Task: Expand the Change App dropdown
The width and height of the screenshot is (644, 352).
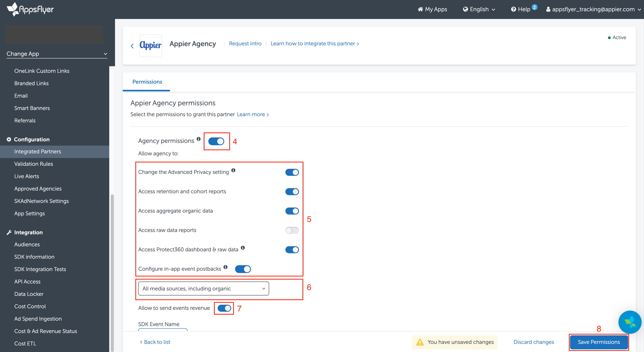Action: 57,54
